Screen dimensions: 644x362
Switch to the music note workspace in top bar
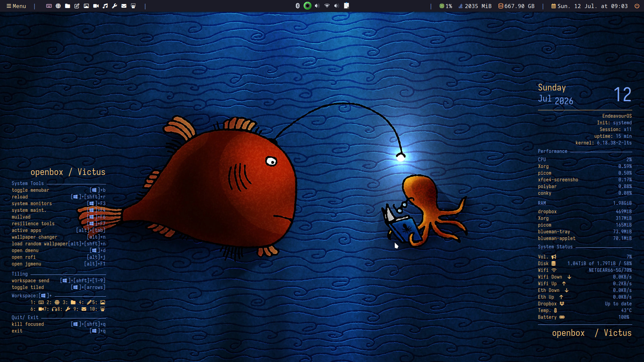[x=105, y=6]
